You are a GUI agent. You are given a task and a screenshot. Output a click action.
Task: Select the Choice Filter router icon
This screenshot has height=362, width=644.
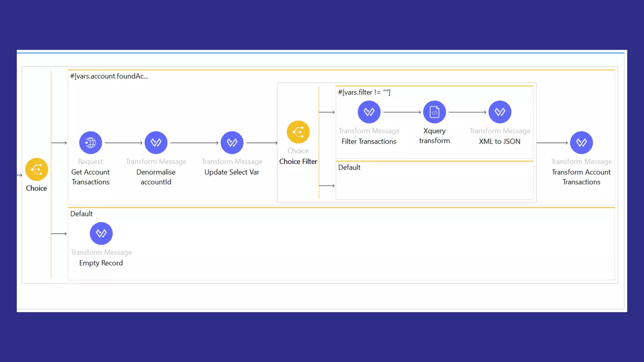298,132
